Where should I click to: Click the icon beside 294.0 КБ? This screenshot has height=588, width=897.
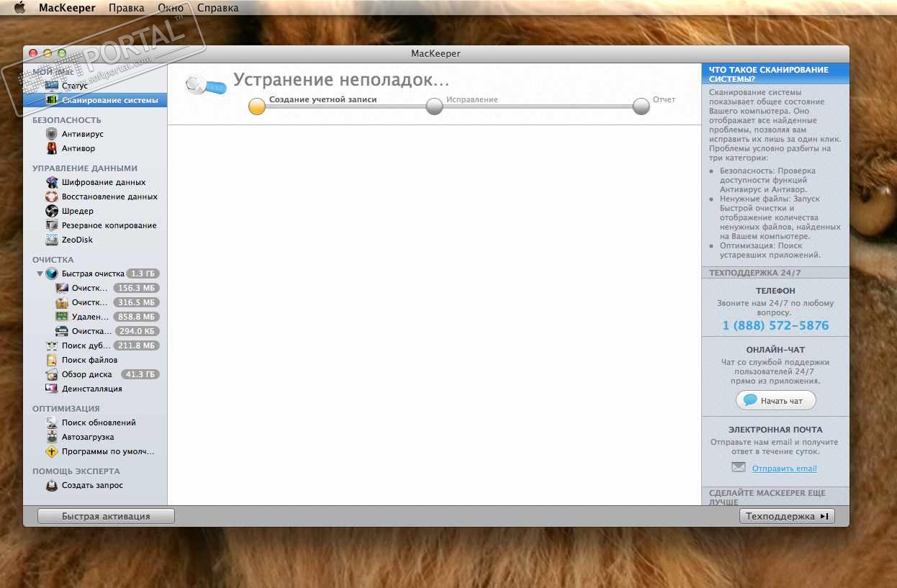coord(62,331)
